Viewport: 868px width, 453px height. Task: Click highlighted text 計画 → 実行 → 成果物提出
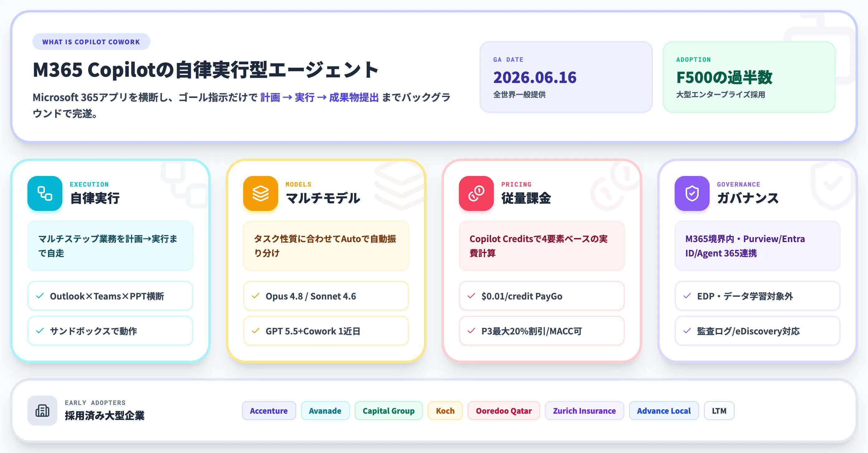[x=320, y=97]
